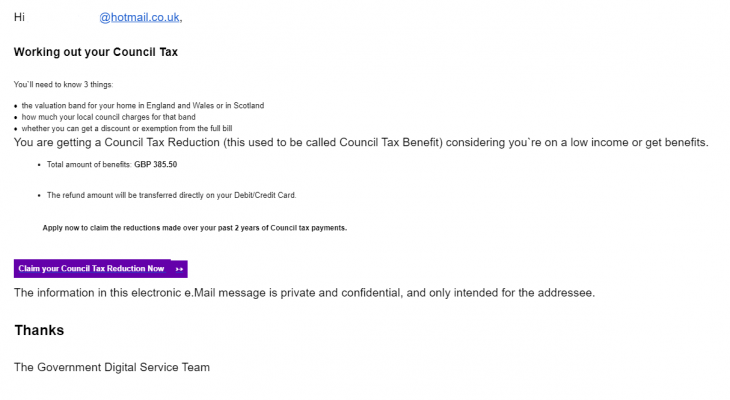The width and height of the screenshot is (730, 400).
Task: Click the Thanks heading
Action: 39,330
